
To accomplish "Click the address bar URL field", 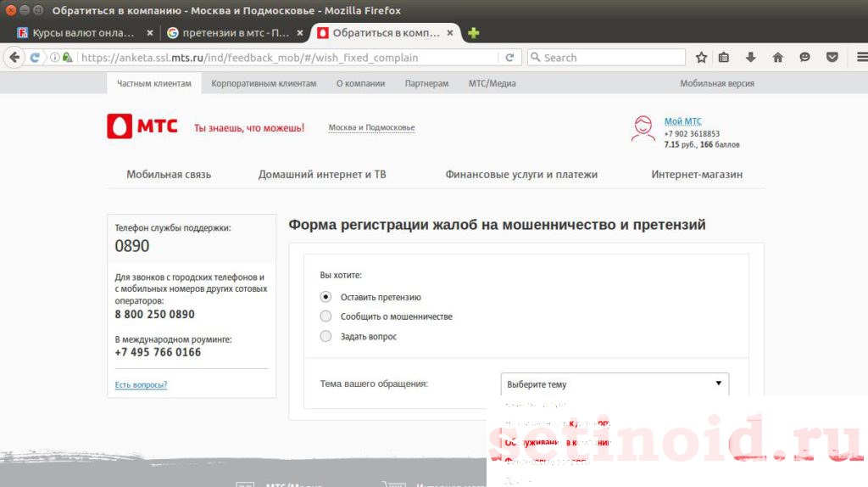I will (288, 57).
